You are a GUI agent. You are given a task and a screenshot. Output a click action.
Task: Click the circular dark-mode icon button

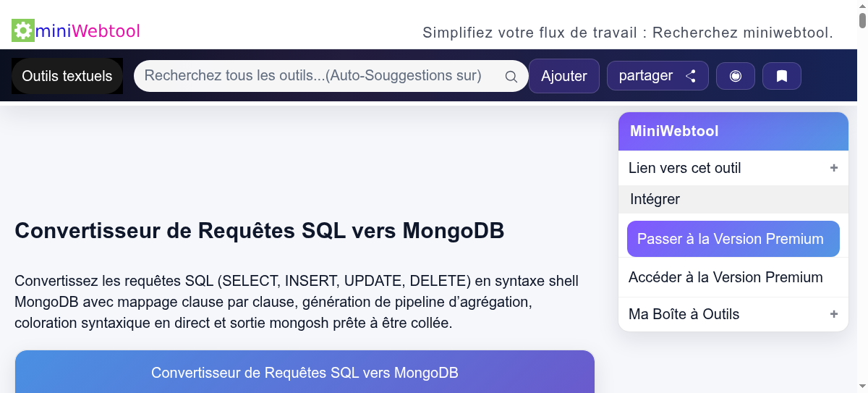[x=736, y=76]
